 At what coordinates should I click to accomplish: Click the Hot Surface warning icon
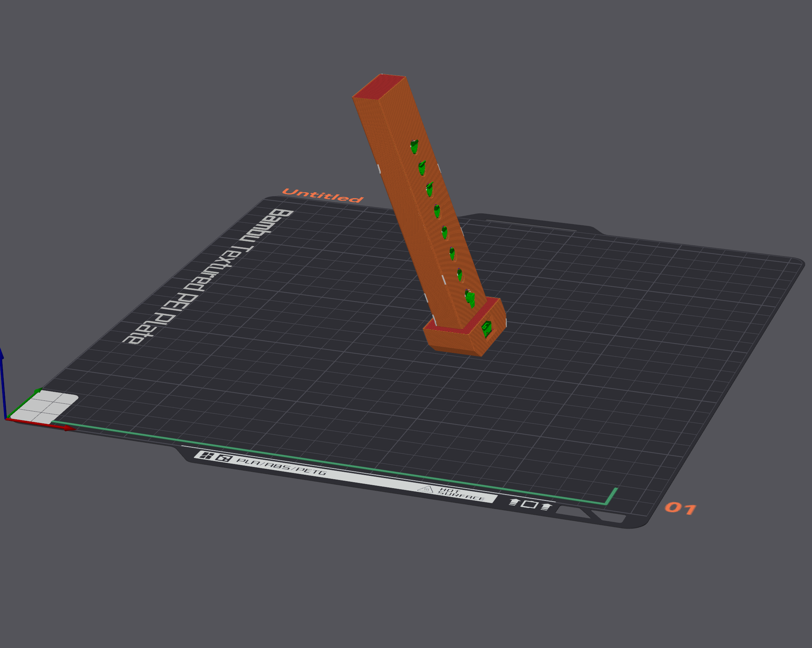426,489
